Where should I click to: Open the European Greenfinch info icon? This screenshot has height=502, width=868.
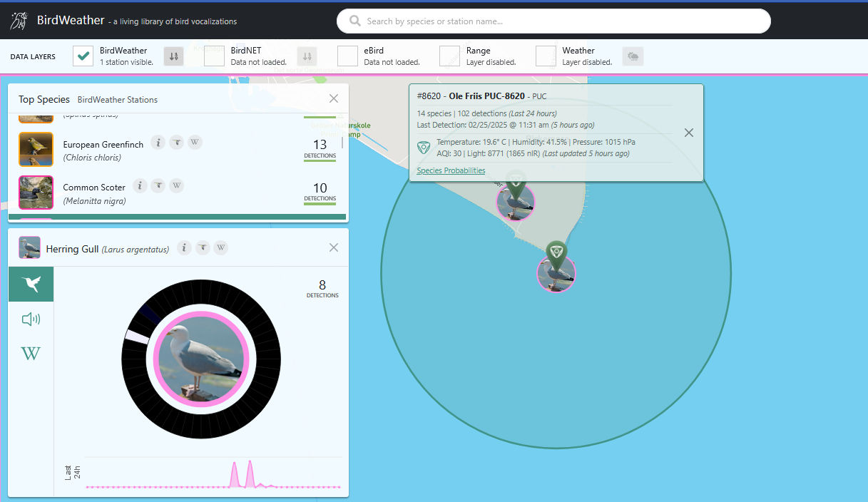[158, 143]
